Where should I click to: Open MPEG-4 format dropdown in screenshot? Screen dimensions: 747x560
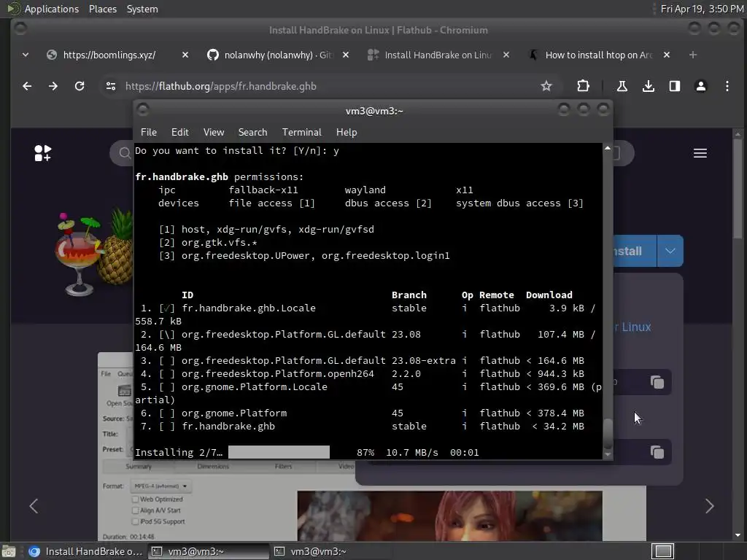[x=160, y=486]
